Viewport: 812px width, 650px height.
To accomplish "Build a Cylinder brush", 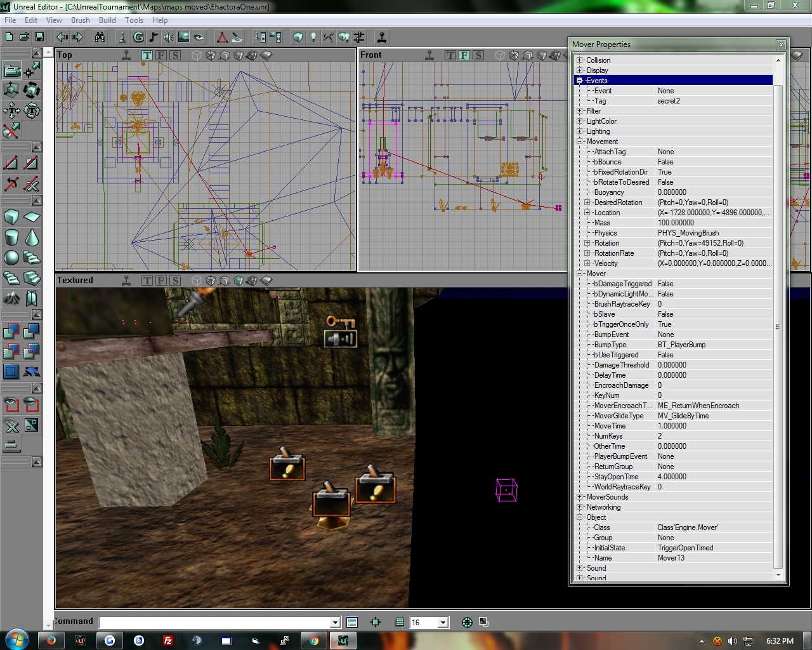I will click(11, 237).
